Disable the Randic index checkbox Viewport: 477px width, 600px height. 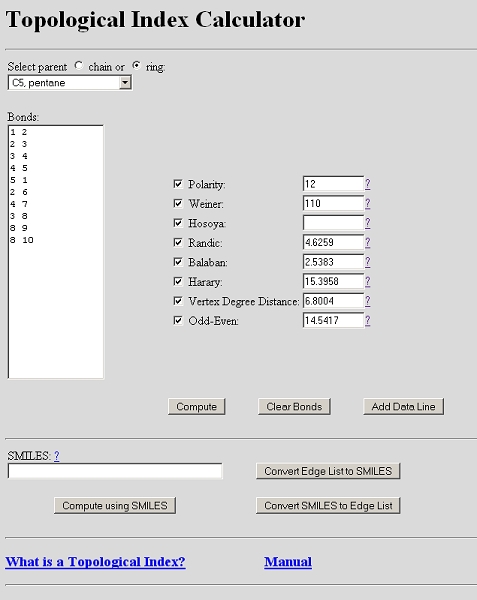(x=178, y=243)
